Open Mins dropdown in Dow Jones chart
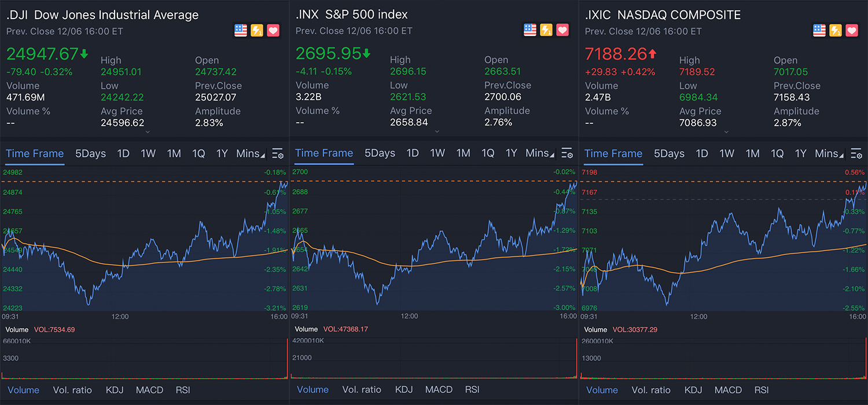The width and height of the screenshot is (868, 405). click(x=251, y=153)
